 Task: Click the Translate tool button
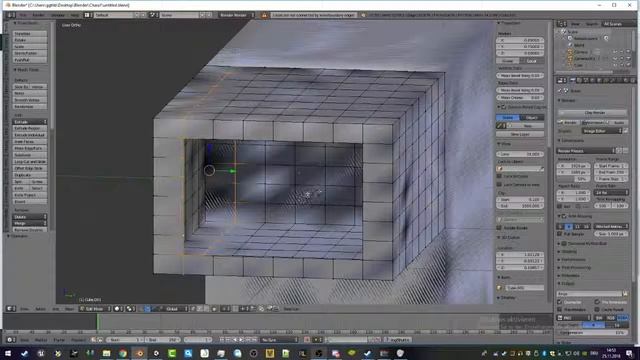click(x=29, y=34)
